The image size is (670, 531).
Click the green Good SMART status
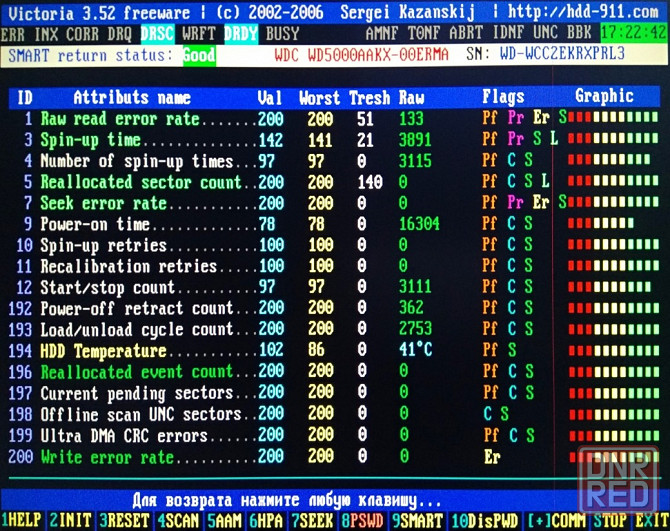pos(199,54)
